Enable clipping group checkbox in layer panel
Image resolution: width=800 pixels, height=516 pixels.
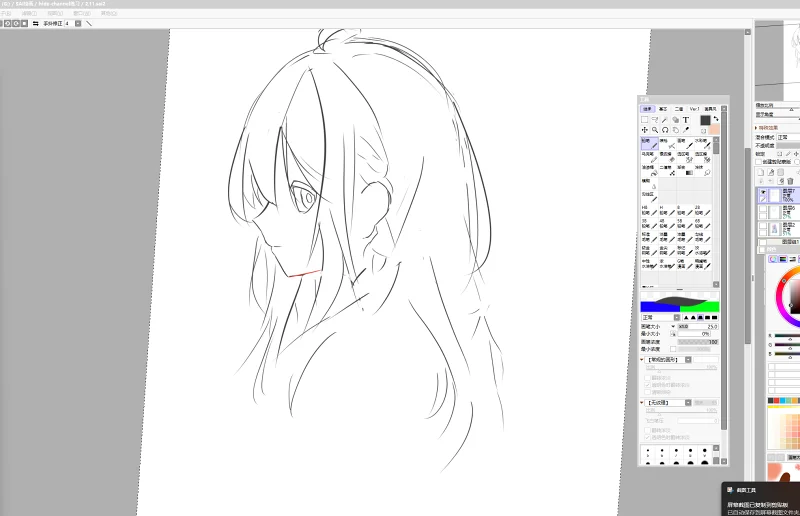[x=758, y=162]
